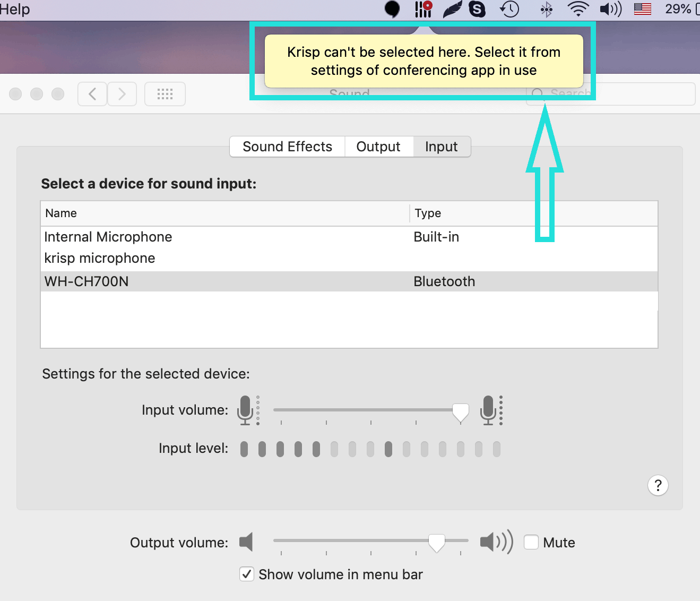Click the gray close window button
Image resolution: width=700 pixels, height=601 pixels.
16,94
